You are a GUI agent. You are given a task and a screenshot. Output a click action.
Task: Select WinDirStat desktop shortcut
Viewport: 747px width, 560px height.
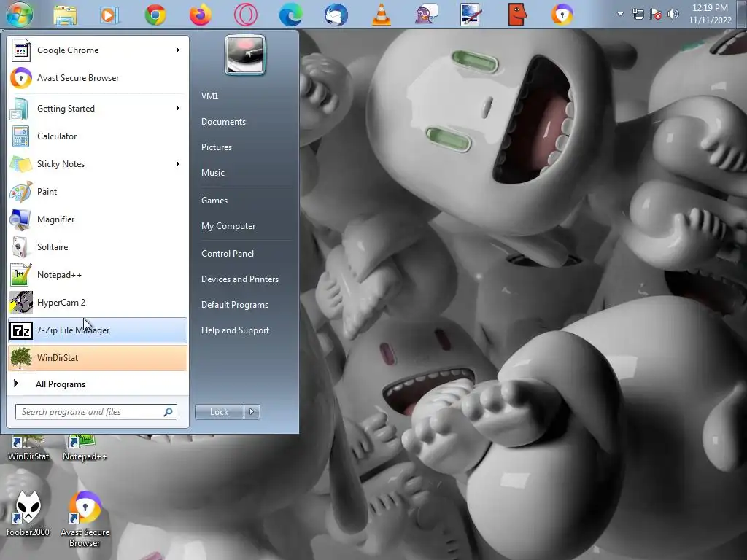28,448
